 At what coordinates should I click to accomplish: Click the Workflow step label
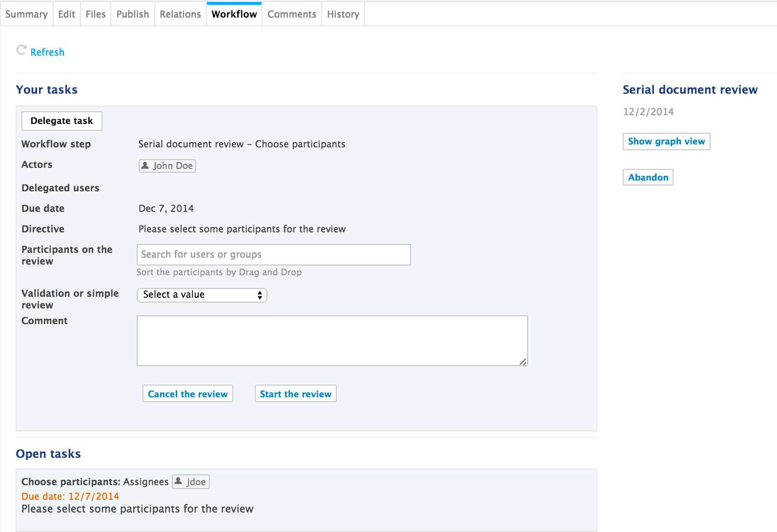coord(56,144)
